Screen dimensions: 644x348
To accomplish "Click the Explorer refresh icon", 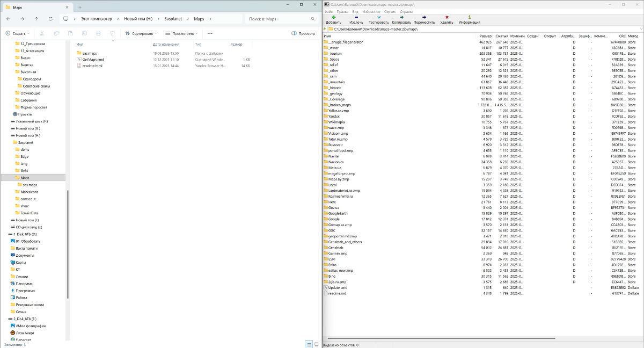I will (x=50, y=18).
